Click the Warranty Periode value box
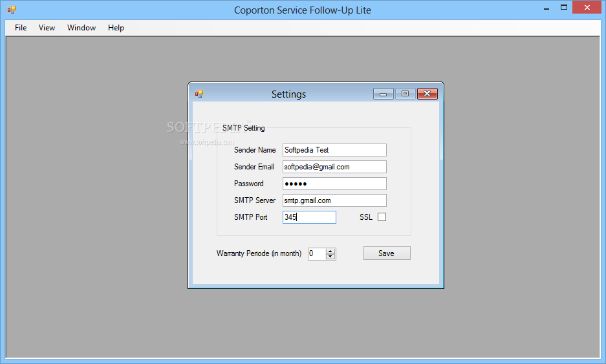Image resolution: width=606 pixels, height=364 pixels. 317,254
